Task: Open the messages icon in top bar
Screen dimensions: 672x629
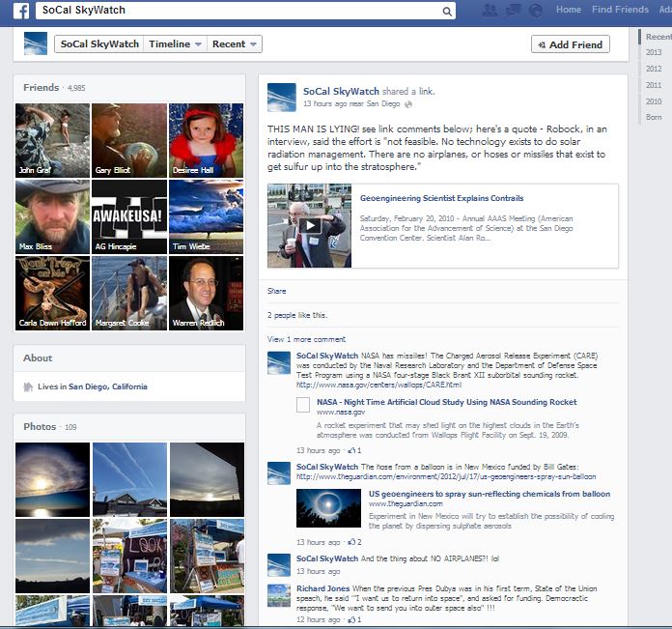Action: click(513, 11)
